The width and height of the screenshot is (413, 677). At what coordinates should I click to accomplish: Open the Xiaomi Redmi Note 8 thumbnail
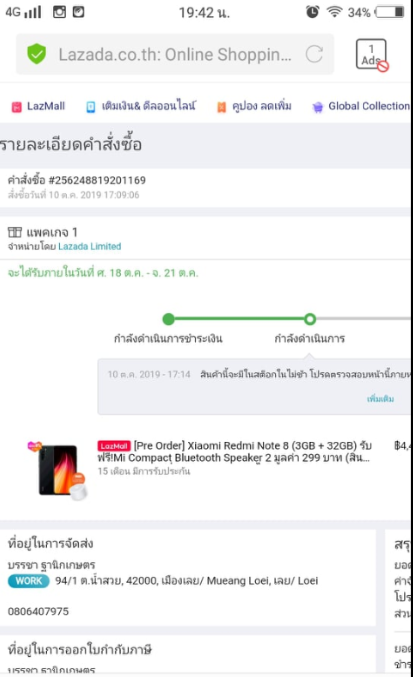tap(58, 470)
